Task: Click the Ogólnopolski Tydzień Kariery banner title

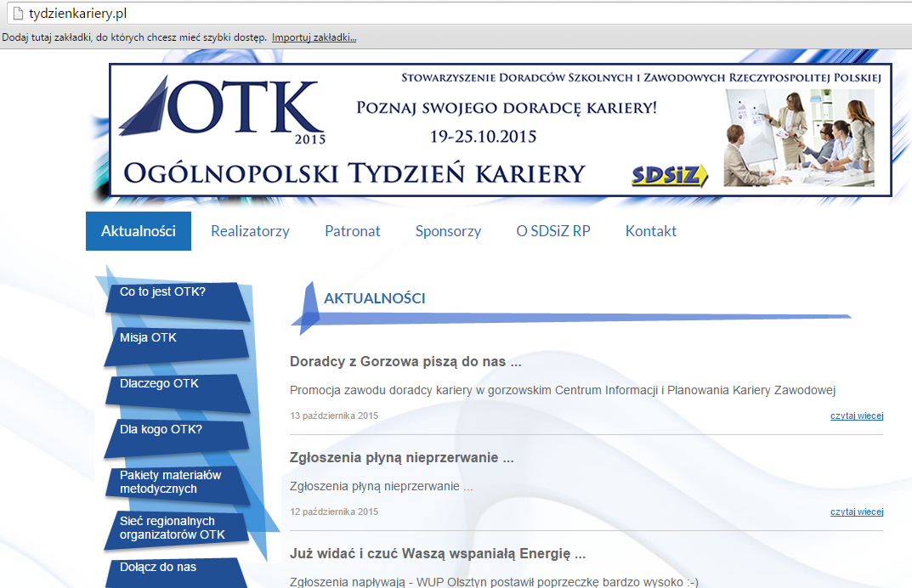Action: (354, 174)
